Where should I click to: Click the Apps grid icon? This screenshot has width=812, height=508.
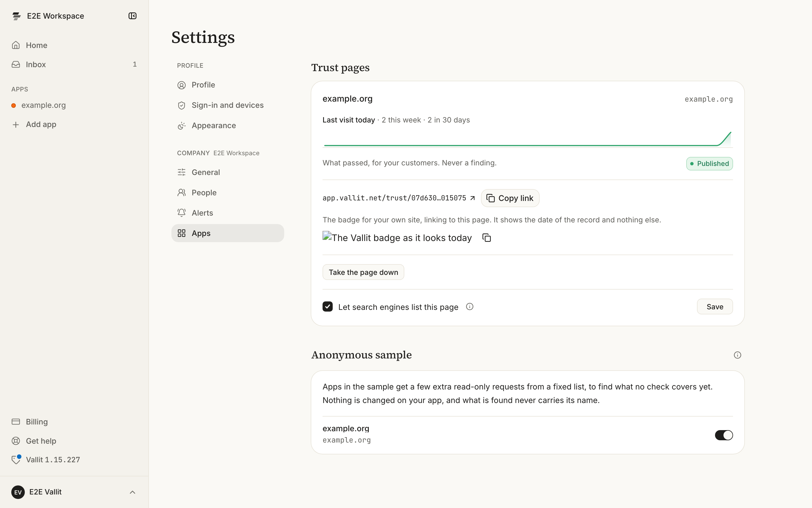pos(182,233)
